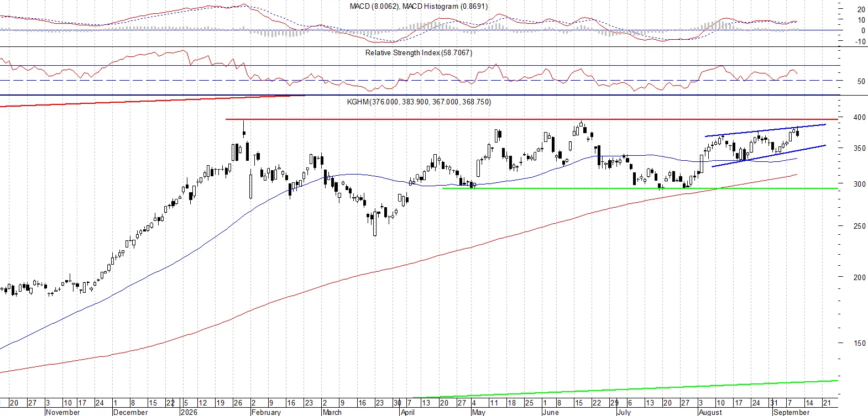Click the KGHM price title label

pos(419,102)
